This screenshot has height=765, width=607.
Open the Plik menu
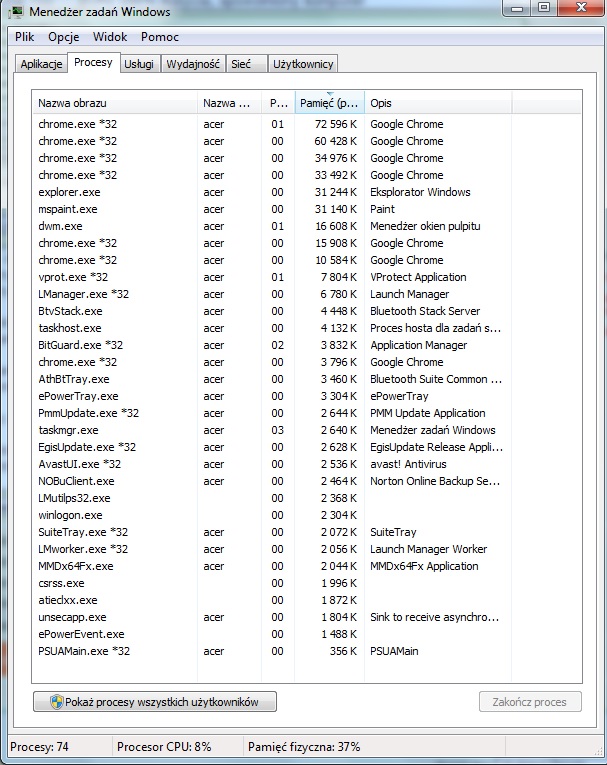click(x=24, y=37)
